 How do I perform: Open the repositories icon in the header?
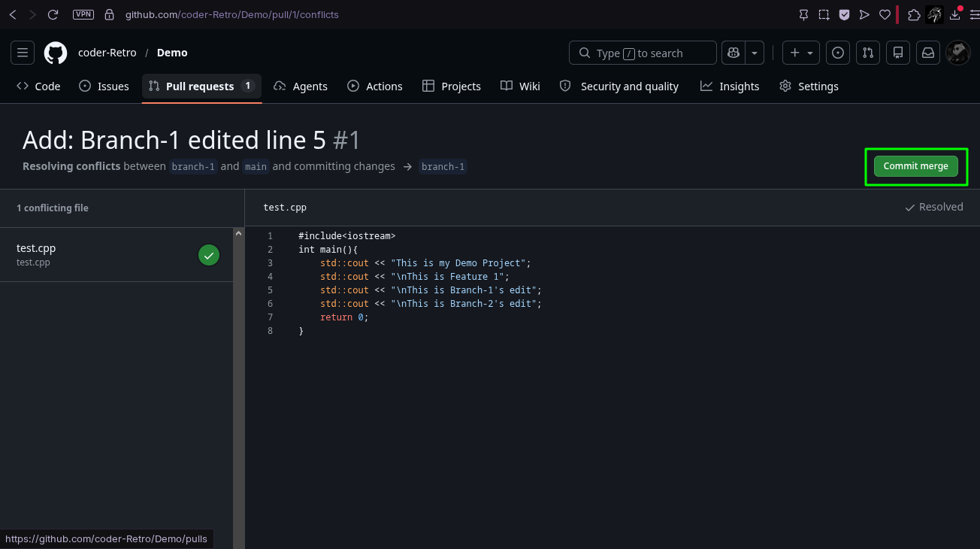click(x=898, y=53)
